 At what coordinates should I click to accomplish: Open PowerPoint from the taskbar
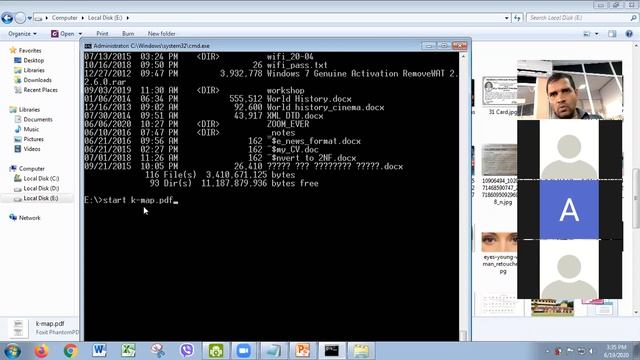click(302, 351)
